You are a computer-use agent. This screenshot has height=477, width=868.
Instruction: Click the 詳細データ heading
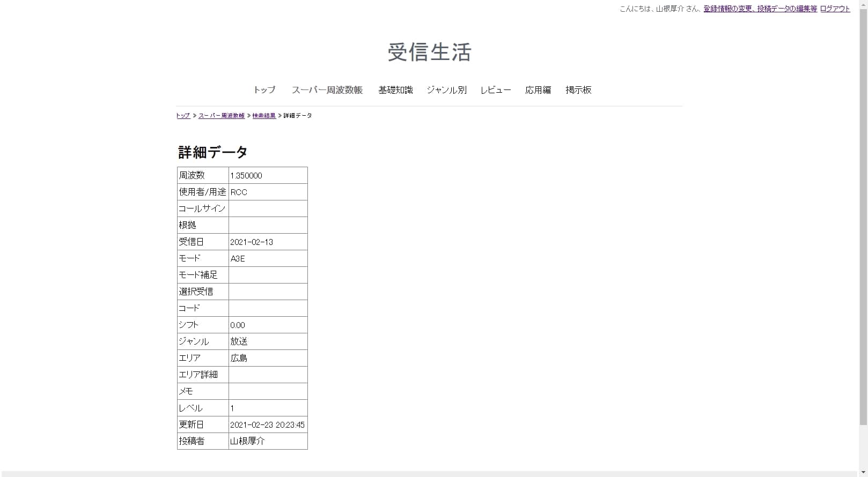point(212,152)
